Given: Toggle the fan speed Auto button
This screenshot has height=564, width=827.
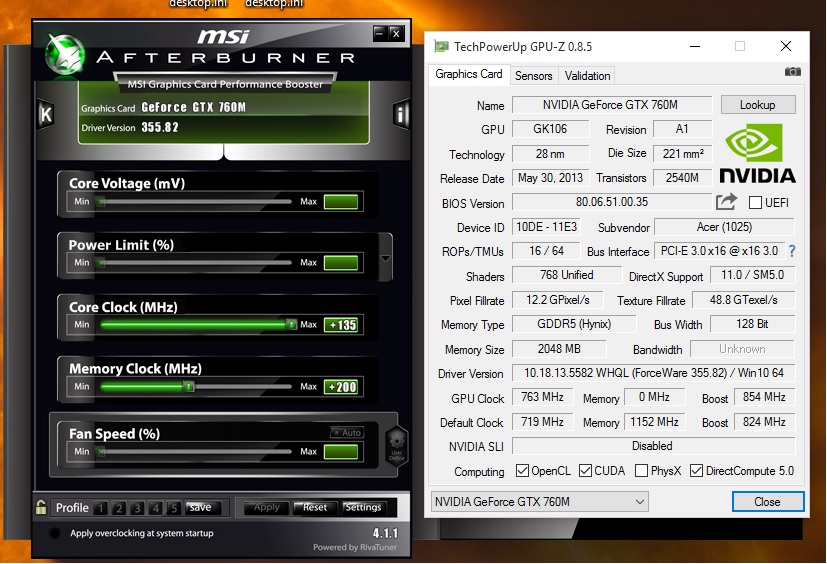Looking at the screenshot, I should click(347, 433).
